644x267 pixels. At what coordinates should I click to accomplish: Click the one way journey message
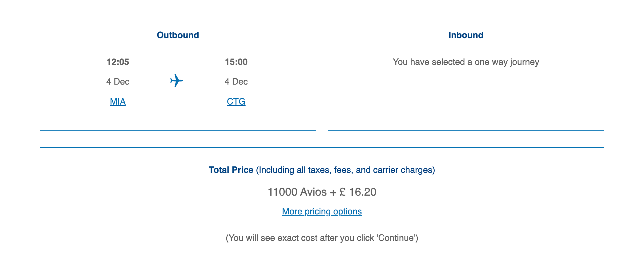click(466, 62)
